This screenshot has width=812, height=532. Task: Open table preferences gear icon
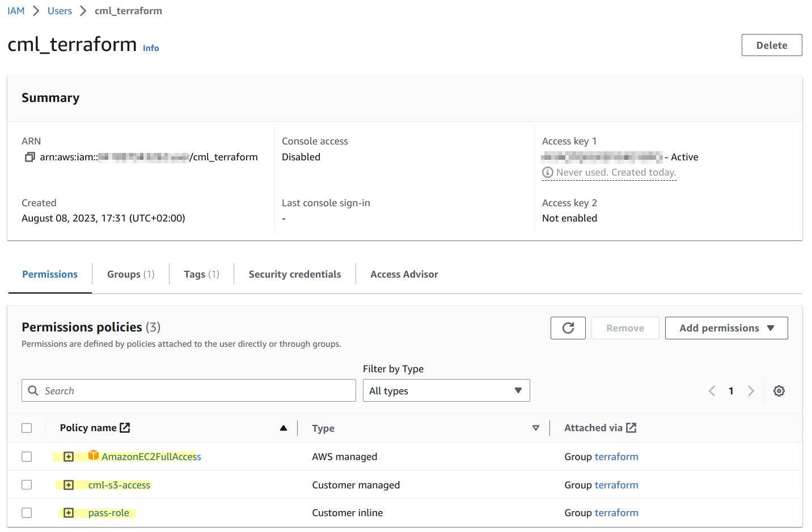(x=779, y=391)
